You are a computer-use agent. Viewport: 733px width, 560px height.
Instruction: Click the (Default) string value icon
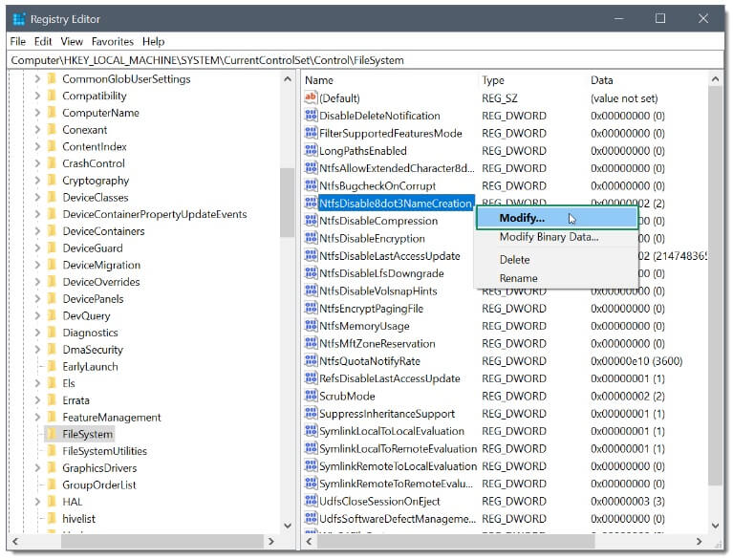click(x=310, y=97)
